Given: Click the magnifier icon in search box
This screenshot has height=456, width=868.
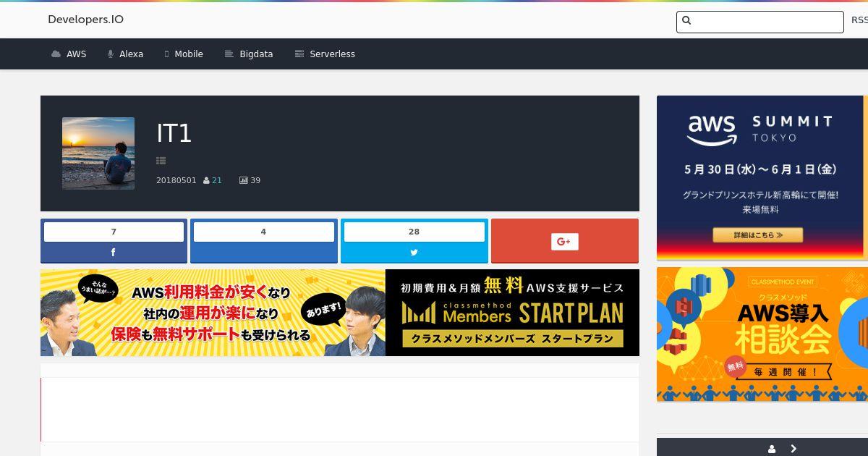Looking at the screenshot, I should pos(686,21).
